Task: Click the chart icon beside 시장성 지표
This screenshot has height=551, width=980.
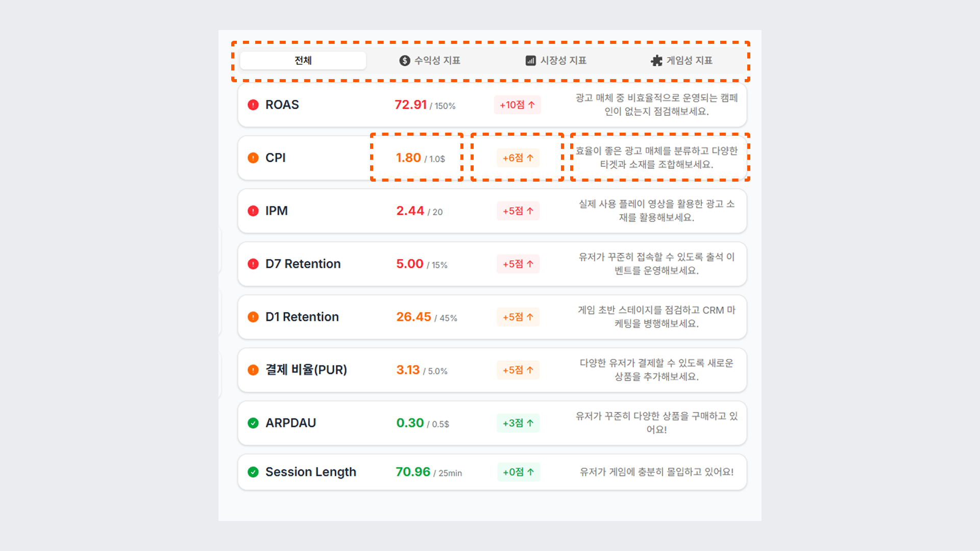Action: click(x=531, y=61)
